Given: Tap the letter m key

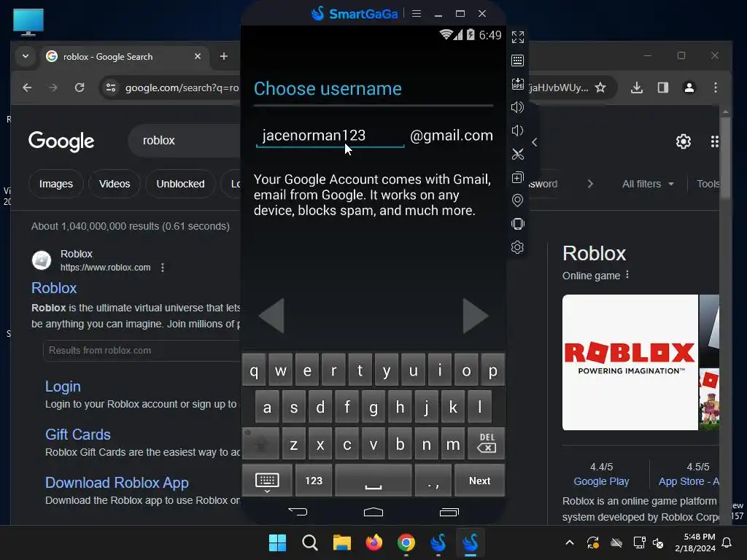Looking at the screenshot, I should (x=452, y=443).
